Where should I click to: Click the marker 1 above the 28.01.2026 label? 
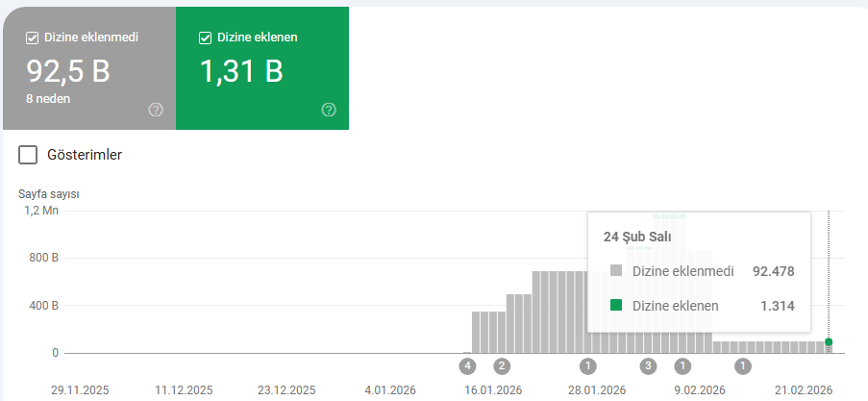(588, 365)
